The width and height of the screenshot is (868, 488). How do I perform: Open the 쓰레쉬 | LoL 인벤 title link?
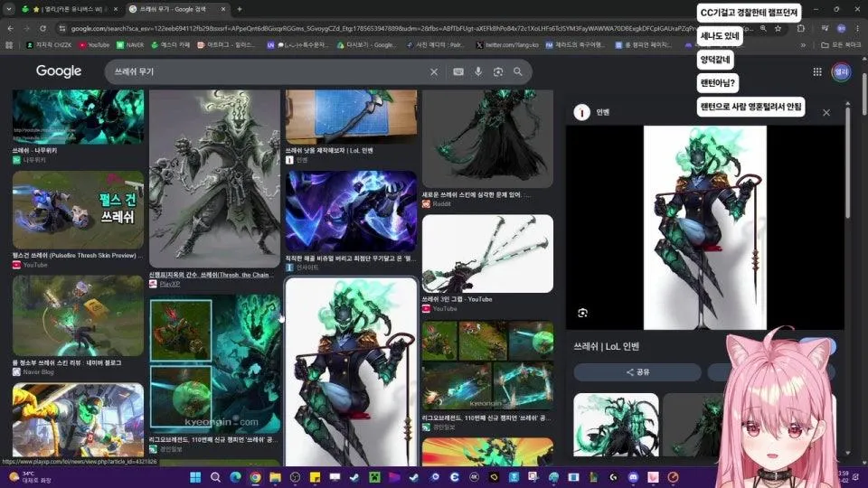[x=606, y=346]
